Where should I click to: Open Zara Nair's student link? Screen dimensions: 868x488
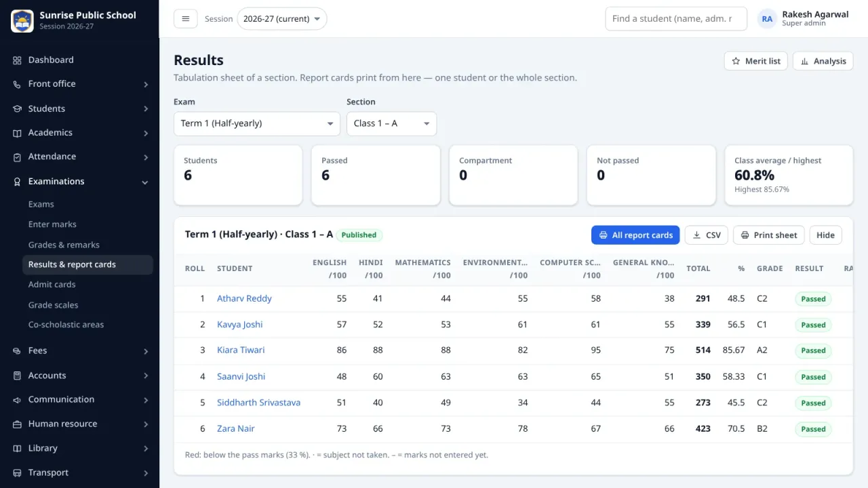pyautogui.click(x=236, y=428)
